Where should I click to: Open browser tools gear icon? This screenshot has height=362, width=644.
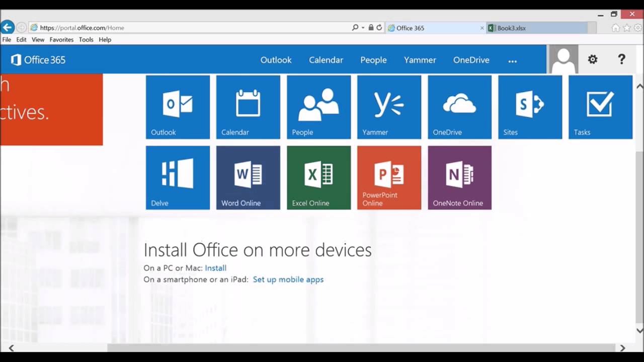[638, 28]
